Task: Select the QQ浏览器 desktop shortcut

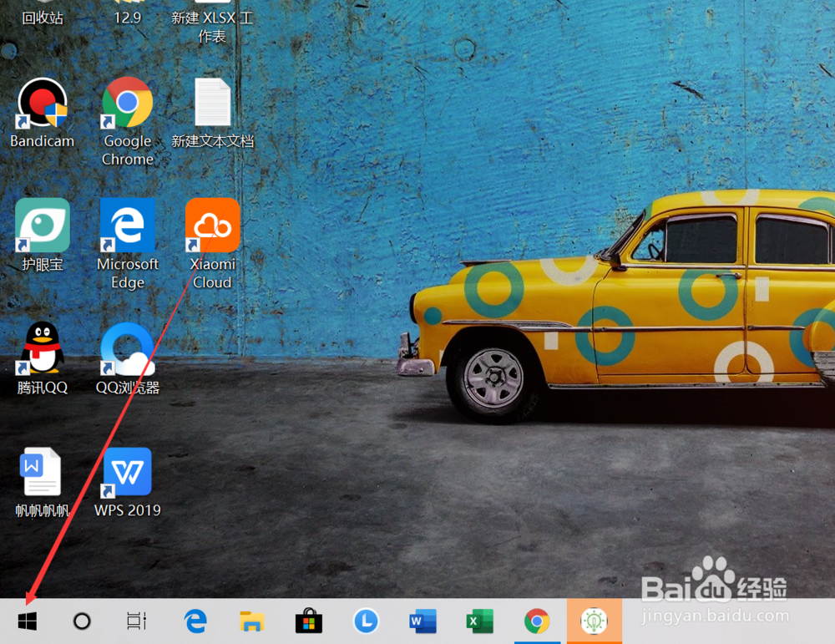Action: [x=127, y=358]
